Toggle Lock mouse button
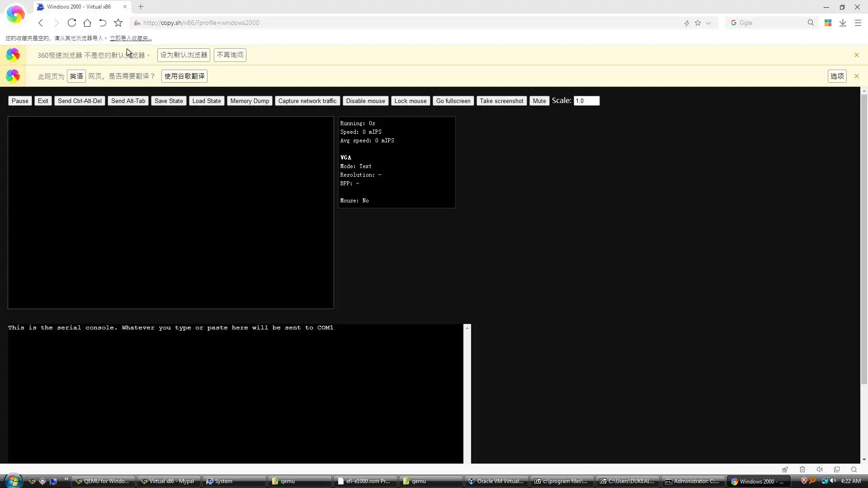This screenshot has width=868, height=488. (410, 101)
